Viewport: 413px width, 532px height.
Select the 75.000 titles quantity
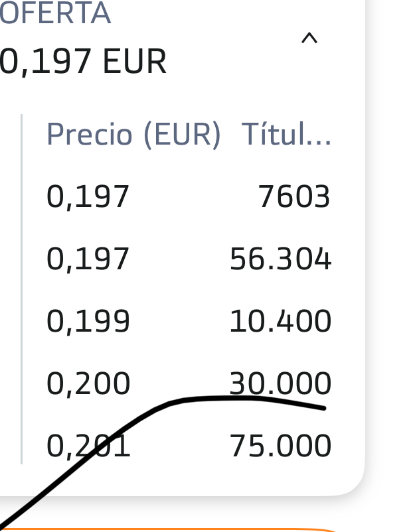(x=281, y=446)
